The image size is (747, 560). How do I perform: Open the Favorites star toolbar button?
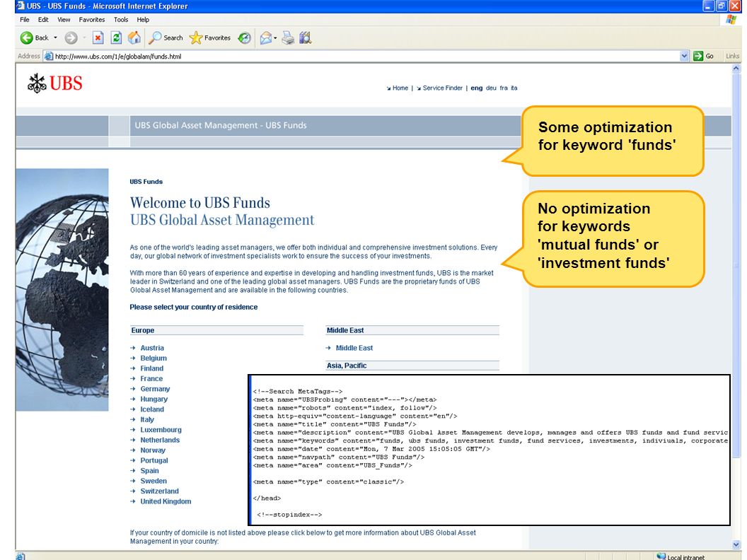click(209, 37)
